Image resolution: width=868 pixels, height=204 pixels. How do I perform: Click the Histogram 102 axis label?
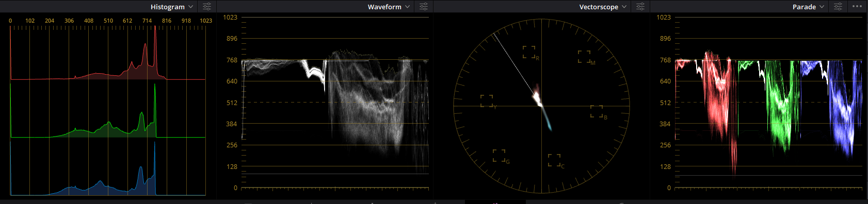click(30, 21)
